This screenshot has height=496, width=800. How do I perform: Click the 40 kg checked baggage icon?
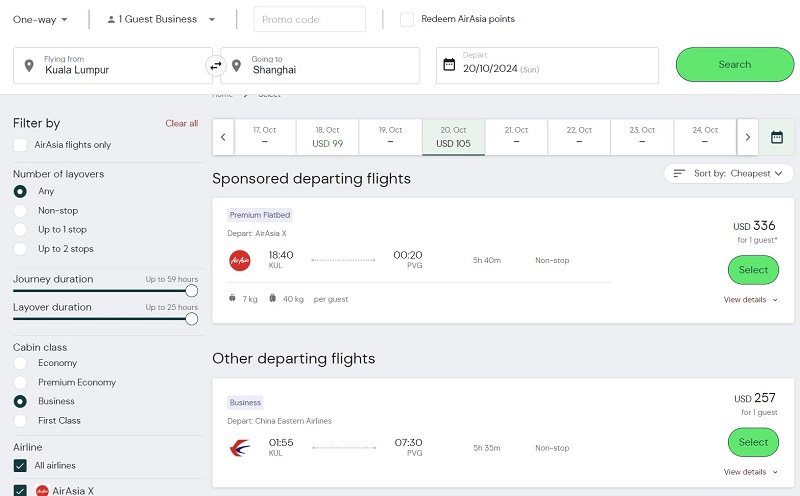272,298
